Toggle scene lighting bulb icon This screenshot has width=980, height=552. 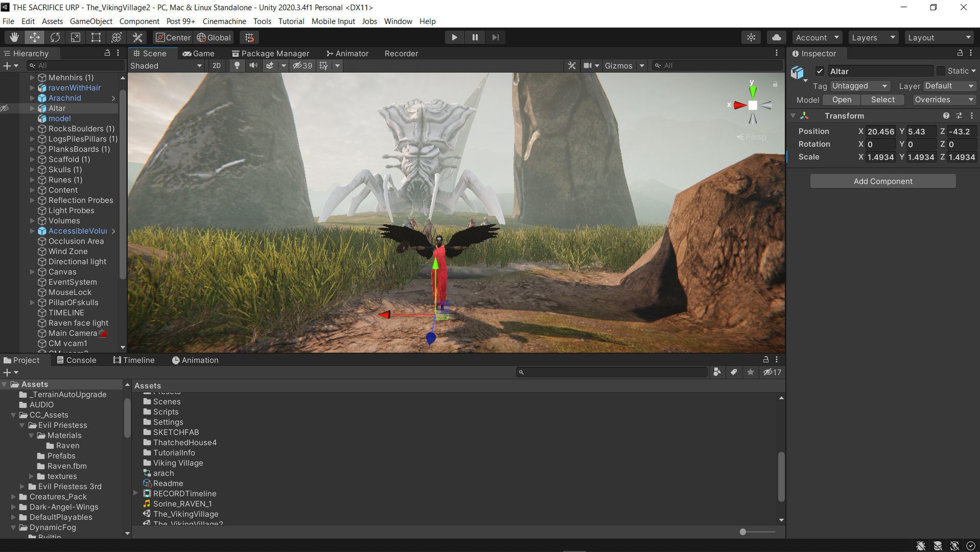coord(237,65)
